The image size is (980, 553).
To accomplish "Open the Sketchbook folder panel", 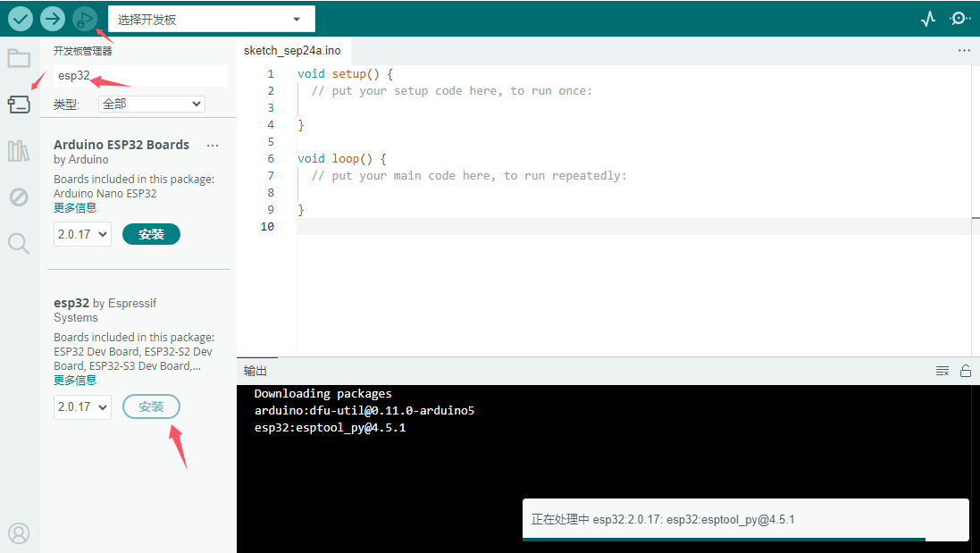I will [x=19, y=59].
